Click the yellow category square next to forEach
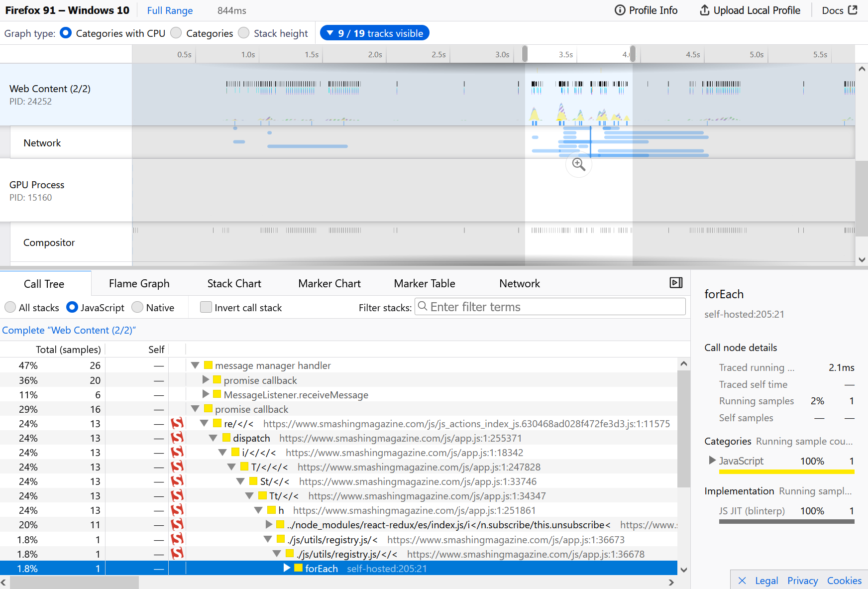Viewport: 868px width, 589px height. click(299, 568)
